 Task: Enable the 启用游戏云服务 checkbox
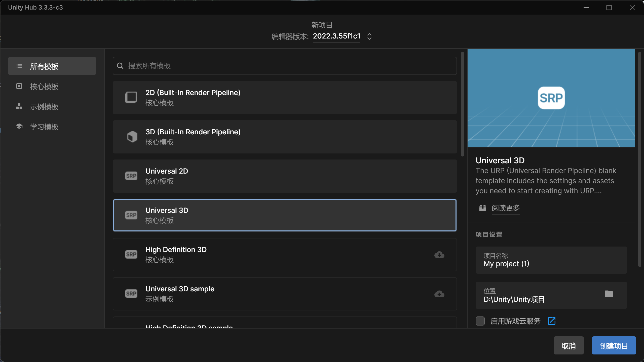tap(480, 321)
